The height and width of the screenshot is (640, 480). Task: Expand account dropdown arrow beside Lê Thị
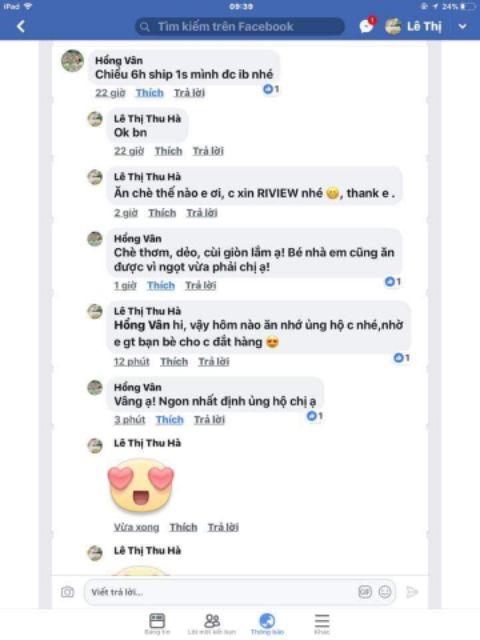pyautogui.click(x=462, y=27)
